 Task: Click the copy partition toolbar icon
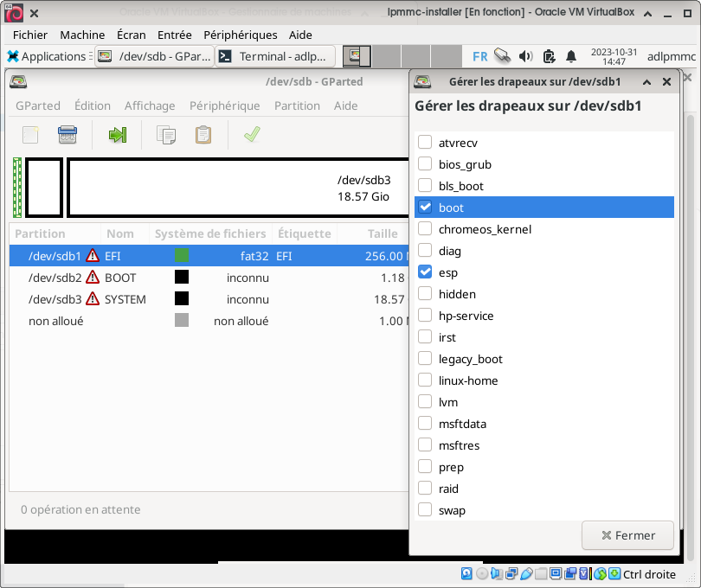click(166, 135)
